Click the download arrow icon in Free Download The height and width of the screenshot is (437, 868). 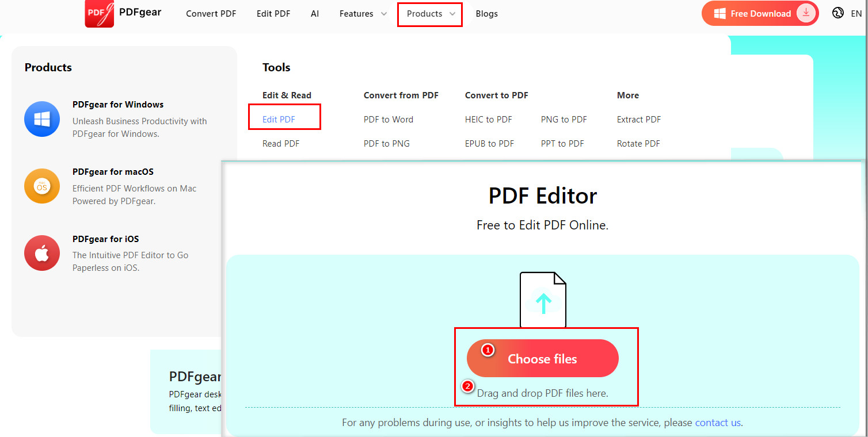[806, 13]
